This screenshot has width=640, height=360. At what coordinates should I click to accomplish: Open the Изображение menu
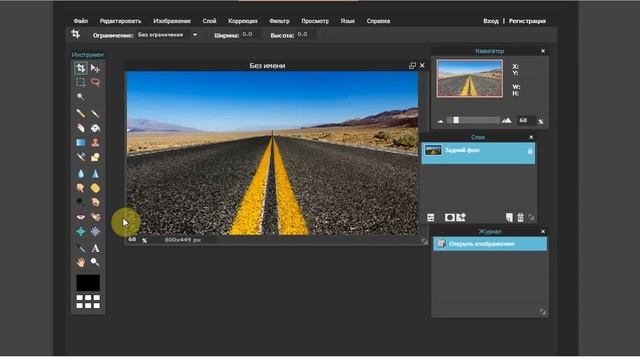[x=172, y=21]
